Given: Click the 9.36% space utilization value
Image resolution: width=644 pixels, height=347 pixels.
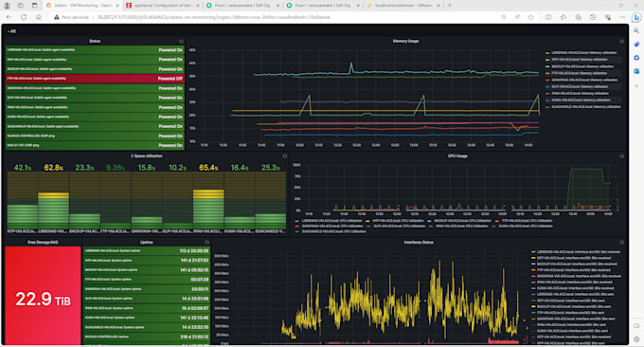Looking at the screenshot, I should pyautogui.click(x=116, y=168).
